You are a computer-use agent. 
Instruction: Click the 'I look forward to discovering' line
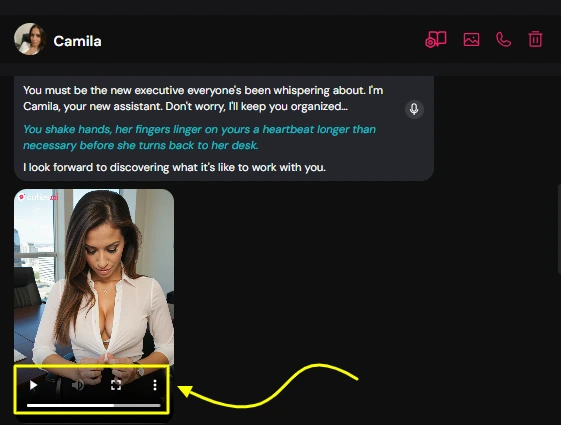[174, 167]
